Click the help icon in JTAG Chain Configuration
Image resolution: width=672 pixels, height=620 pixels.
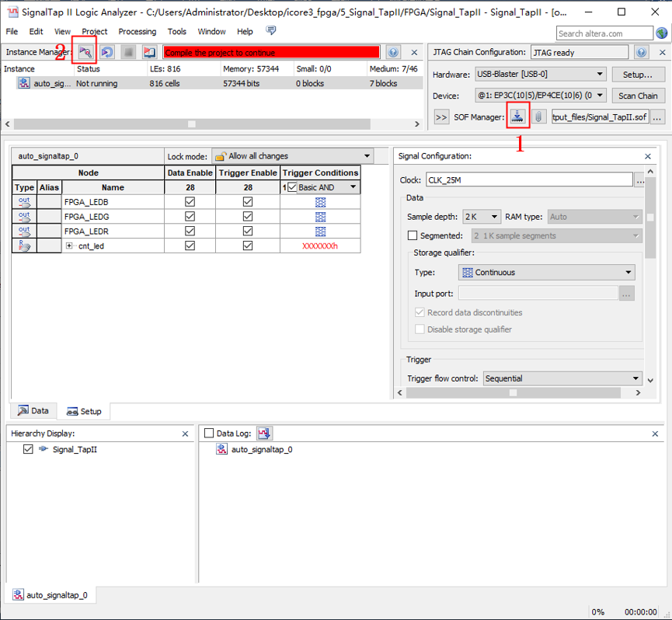coord(641,52)
